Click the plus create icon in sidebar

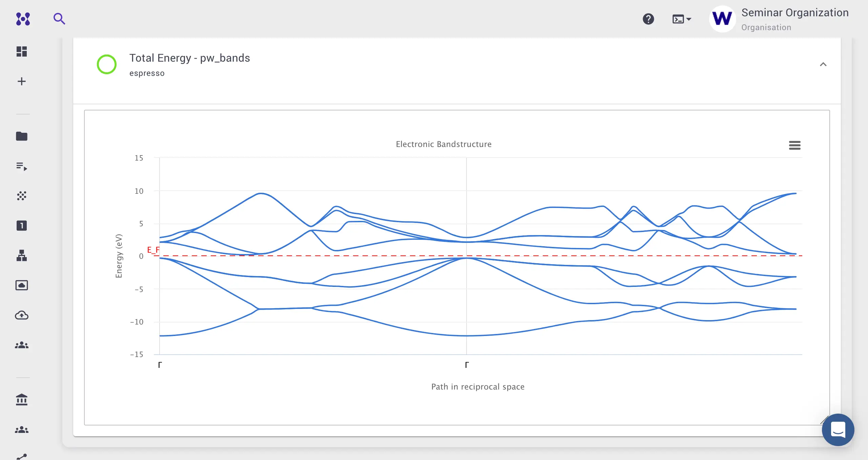[x=22, y=81]
